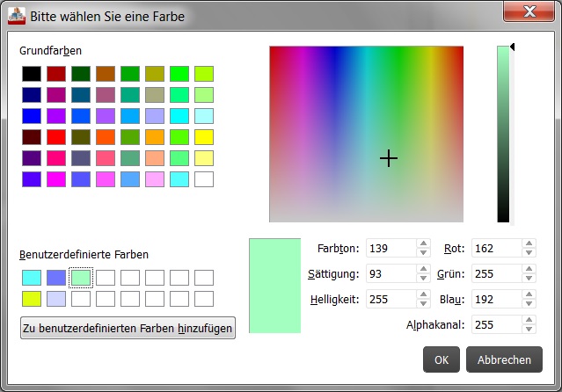The image size is (562, 392).
Task: Click the crosshair in the color spectrum
Action: pyautogui.click(x=389, y=158)
